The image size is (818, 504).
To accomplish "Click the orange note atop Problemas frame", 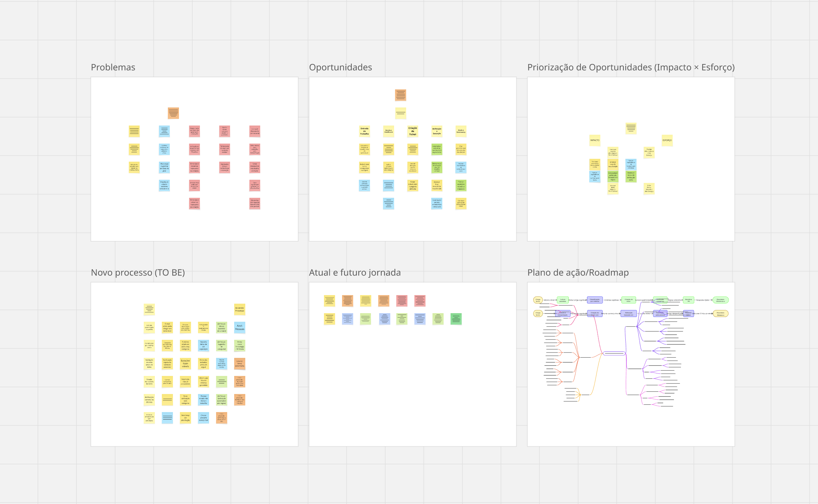I will coord(173,113).
